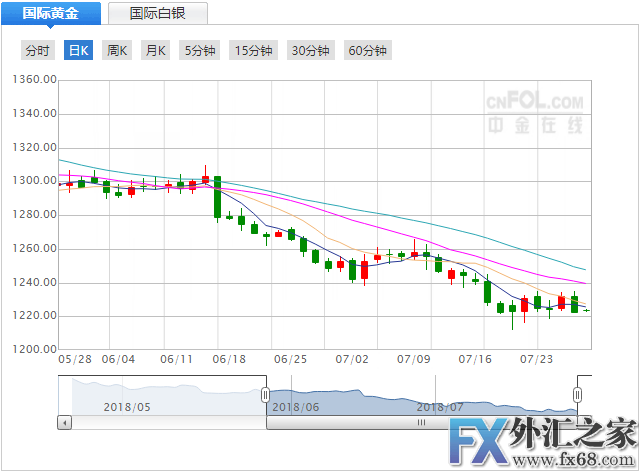Switch to the 国际黄金 tab
The image size is (639, 471).
(51, 13)
